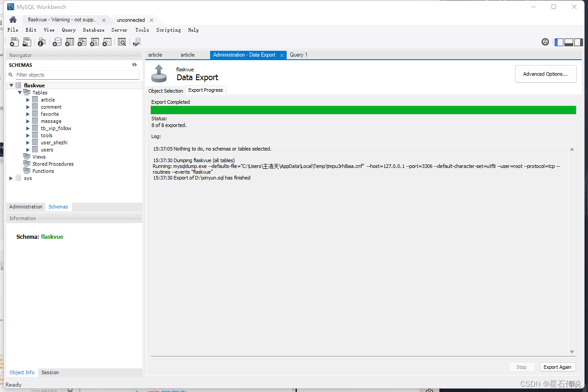Go to the Workbench home screen icon
This screenshot has height=392, width=588.
click(13, 20)
